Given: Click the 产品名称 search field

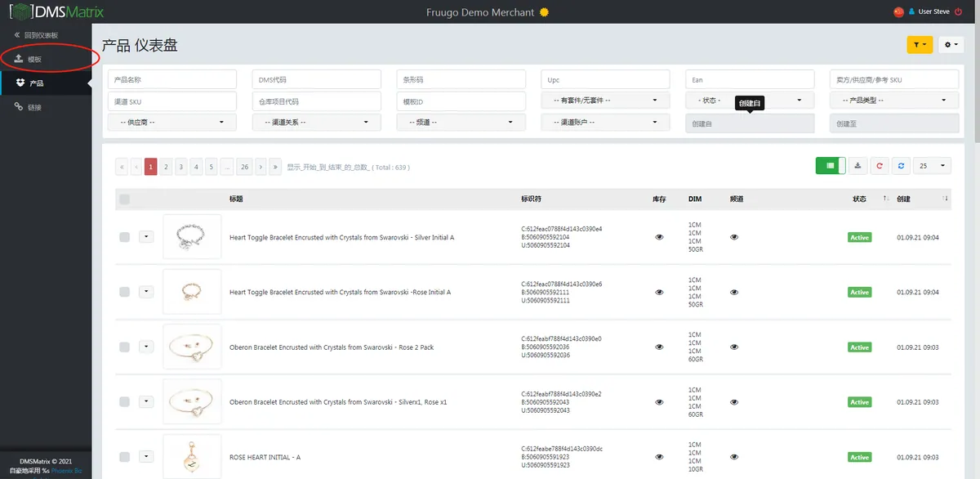Looking at the screenshot, I should pyautogui.click(x=171, y=79).
